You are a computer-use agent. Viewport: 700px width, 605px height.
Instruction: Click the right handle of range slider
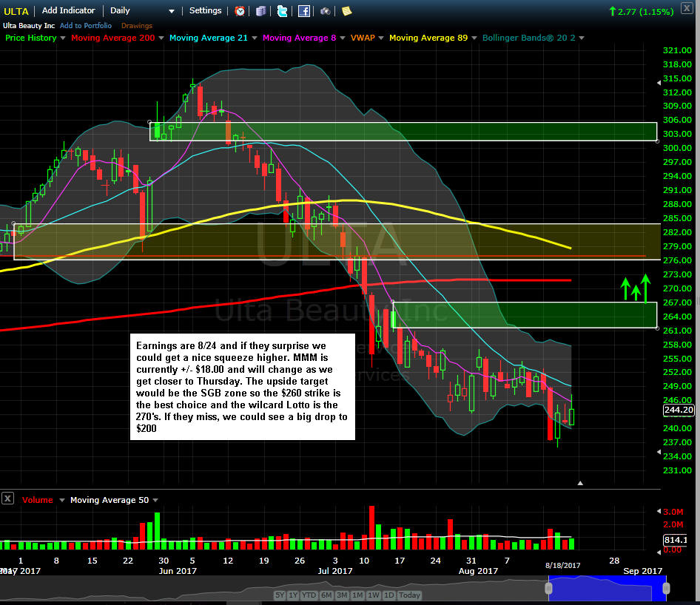666,587
